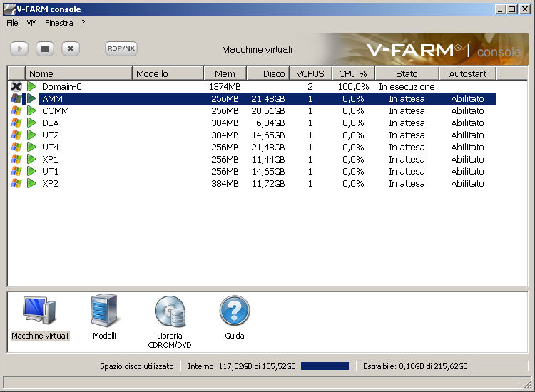Click the Windows icon in UT4 row
Viewport: 535px width, 392px height.
[x=16, y=148]
